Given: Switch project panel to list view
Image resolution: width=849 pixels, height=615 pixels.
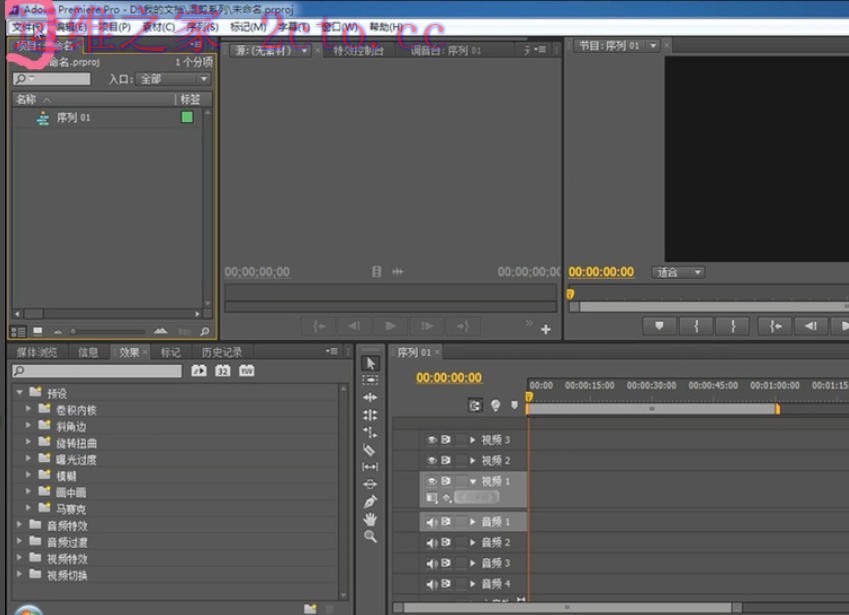Looking at the screenshot, I should click(x=18, y=331).
